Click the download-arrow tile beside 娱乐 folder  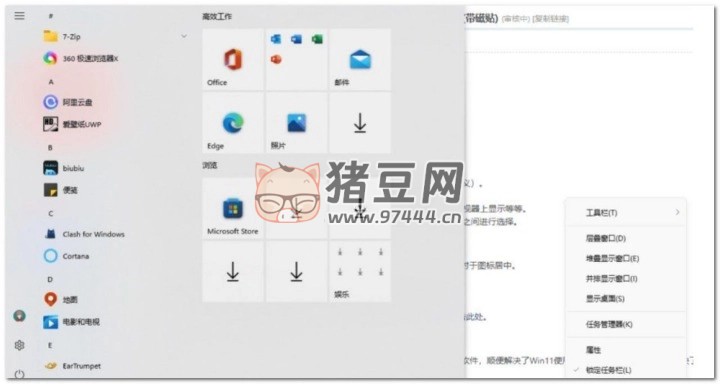pos(296,271)
